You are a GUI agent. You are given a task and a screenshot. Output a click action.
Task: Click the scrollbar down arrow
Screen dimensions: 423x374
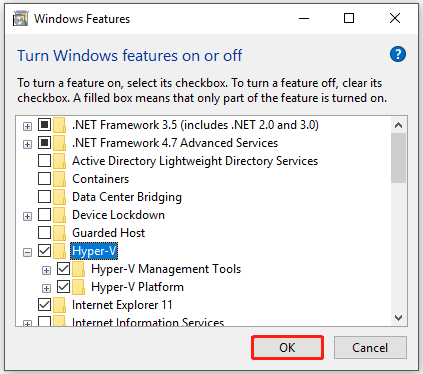[x=398, y=318]
